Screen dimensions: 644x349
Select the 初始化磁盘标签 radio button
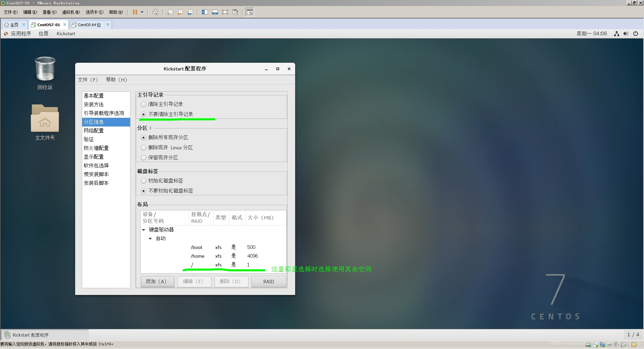coord(144,181)
